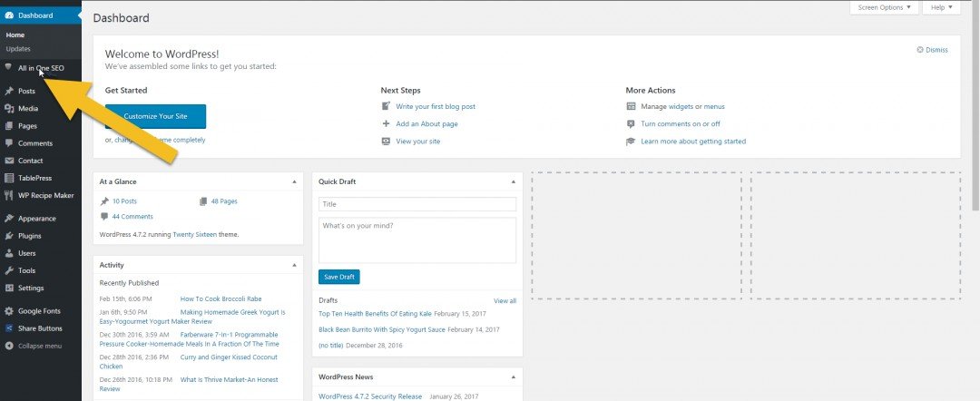
Task: Open the TablePress menu item
Action: pyautogui.click(x=41, y=178)
